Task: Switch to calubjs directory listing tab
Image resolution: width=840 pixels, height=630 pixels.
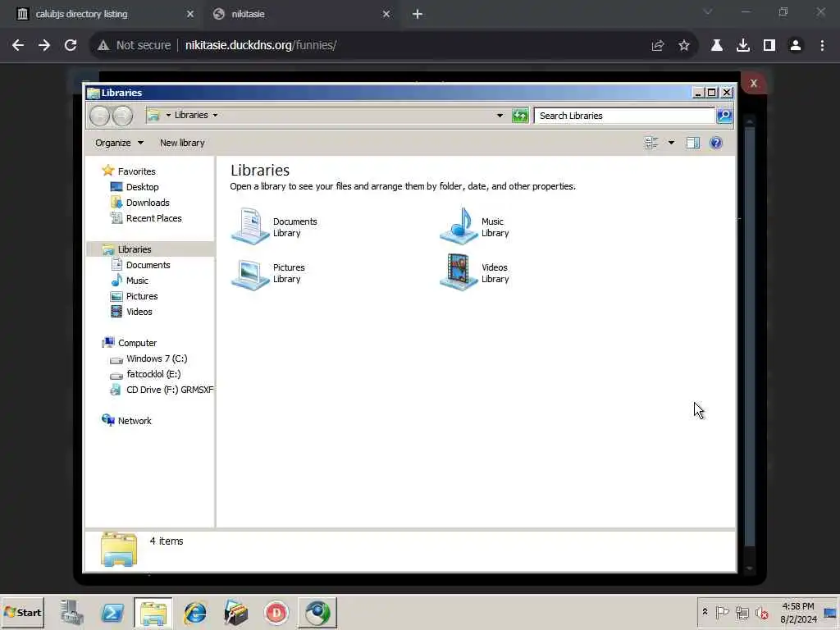Action: [x=103, y=15]
